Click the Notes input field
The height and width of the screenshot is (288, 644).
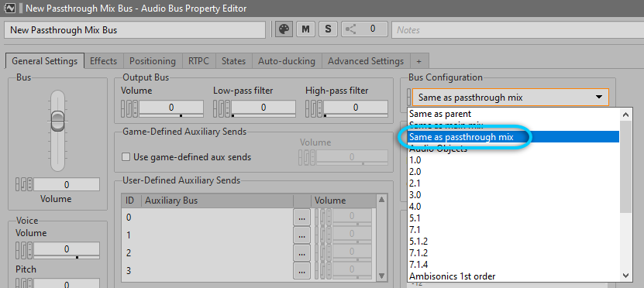pyautogui.click(x=518, y=30)
